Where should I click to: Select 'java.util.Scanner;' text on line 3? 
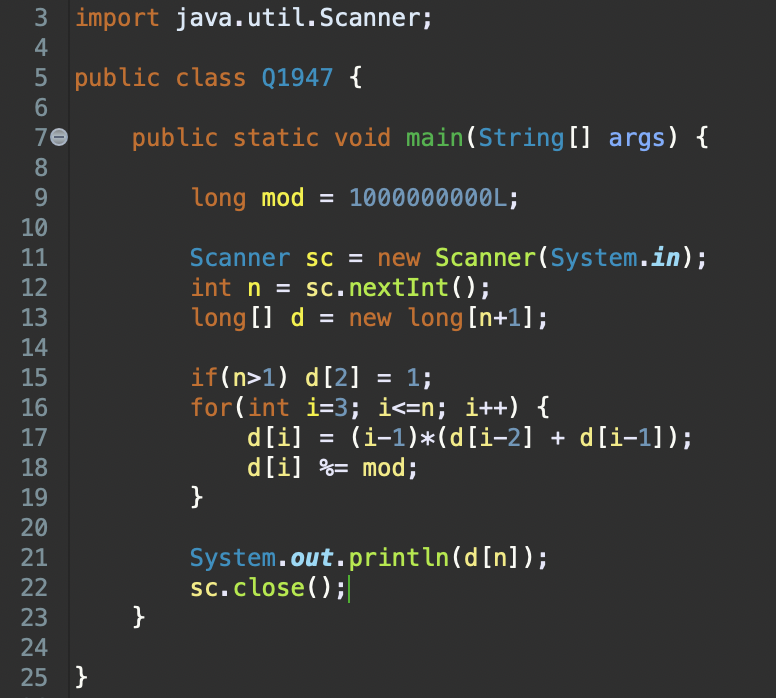coord(304,18)
